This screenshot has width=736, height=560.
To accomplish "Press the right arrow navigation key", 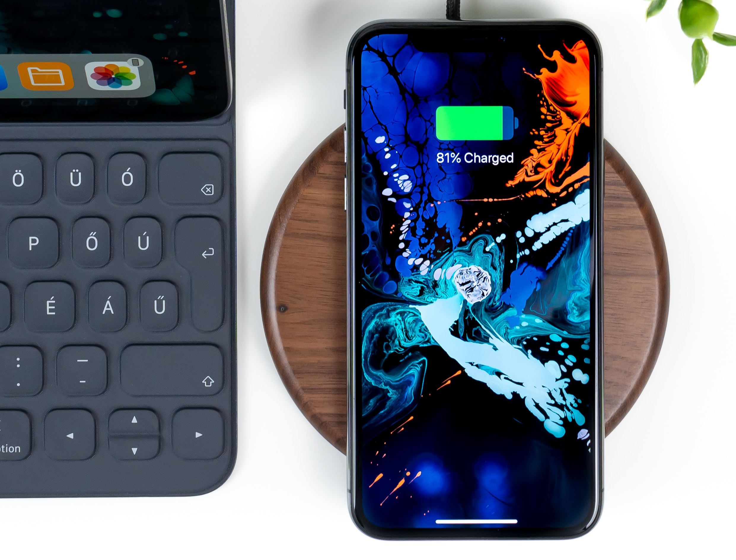I will pyautogui.click(x=197, y=435).
